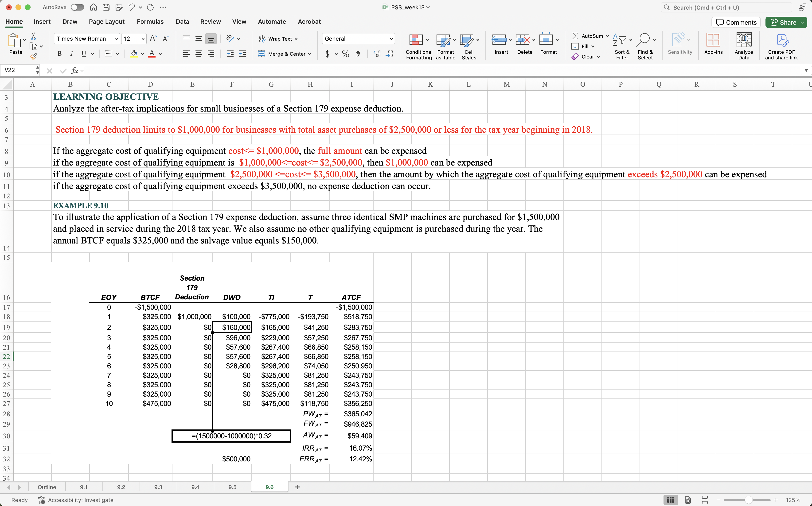Click the red Font Color swatch

click(x=152, y=54)
